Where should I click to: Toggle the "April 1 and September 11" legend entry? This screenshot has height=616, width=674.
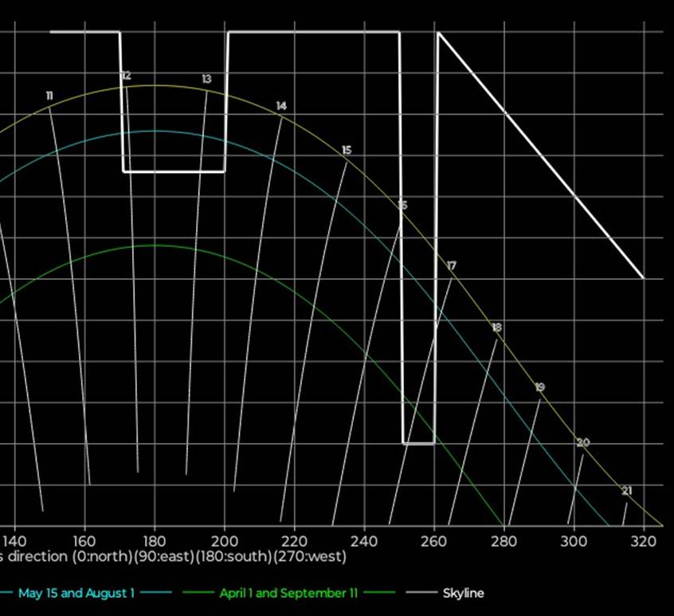(288, 593)
